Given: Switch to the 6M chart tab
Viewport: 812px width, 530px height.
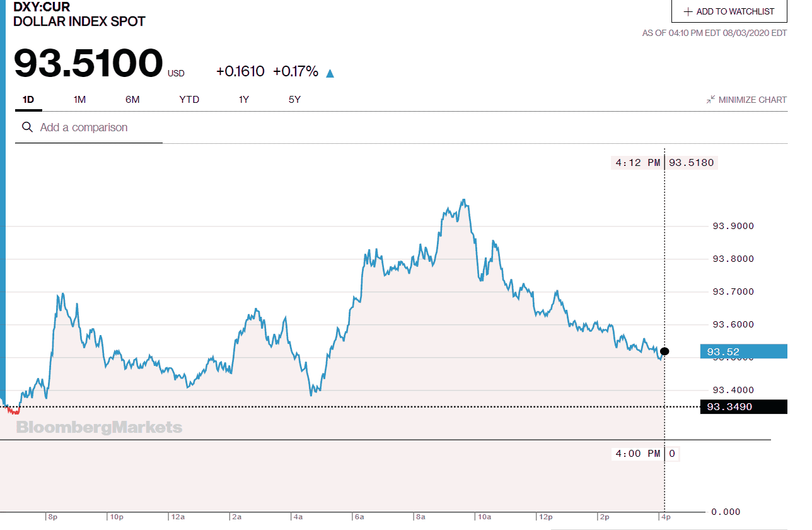Looking at the screenshot, I should pyautogui.click(x=132, y=100).
